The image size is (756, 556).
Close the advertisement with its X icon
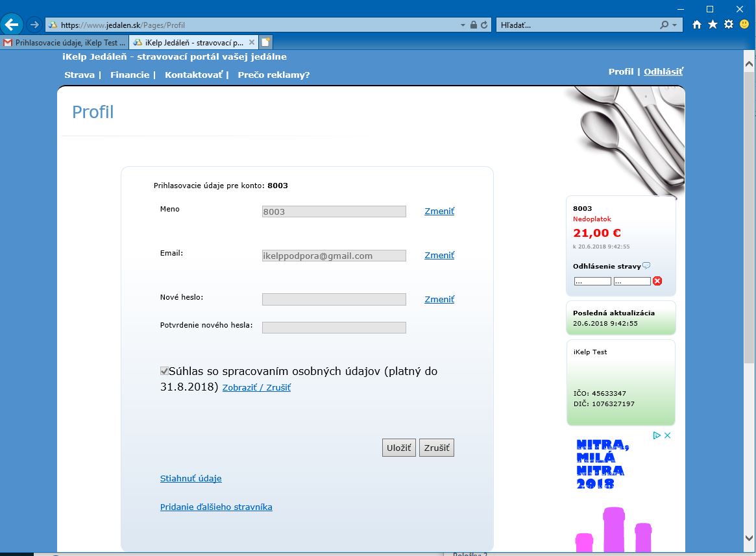click(668, 435)
